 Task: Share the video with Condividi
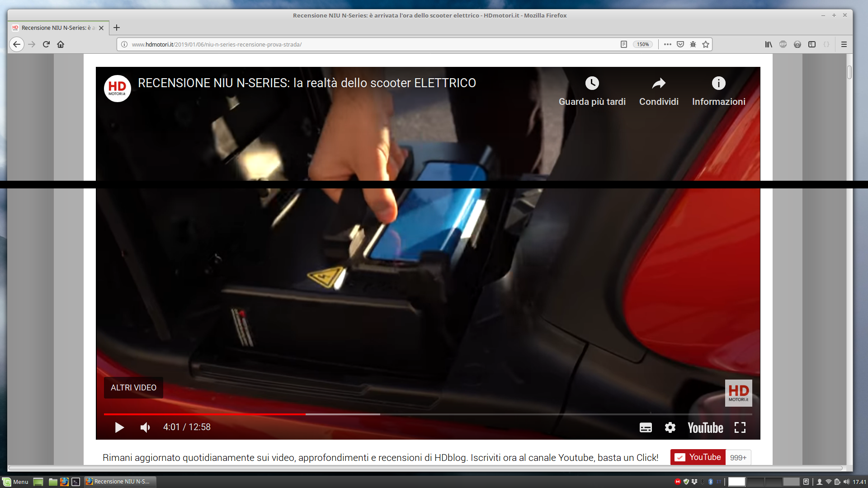(x=659, y=92)
